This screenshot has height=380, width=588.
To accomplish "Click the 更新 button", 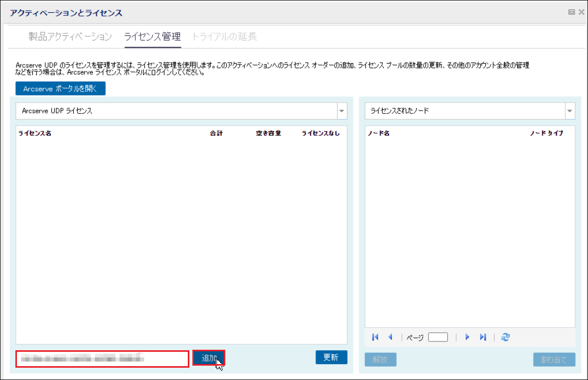I will point(331,357).
